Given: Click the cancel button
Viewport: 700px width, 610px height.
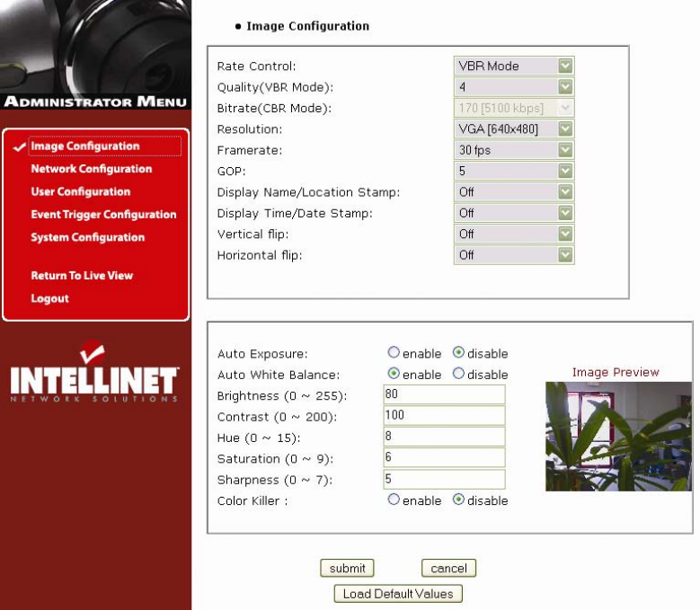Looking at the screenshot, I should coord(448,568).
